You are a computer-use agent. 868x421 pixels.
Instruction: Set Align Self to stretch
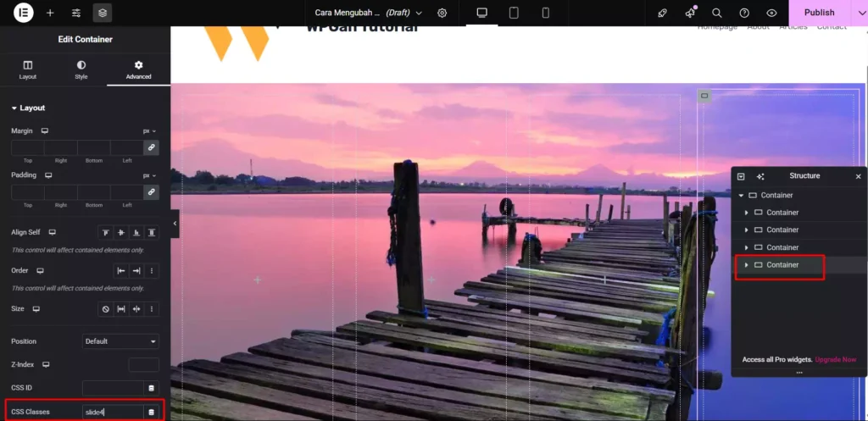click(151, 233)
